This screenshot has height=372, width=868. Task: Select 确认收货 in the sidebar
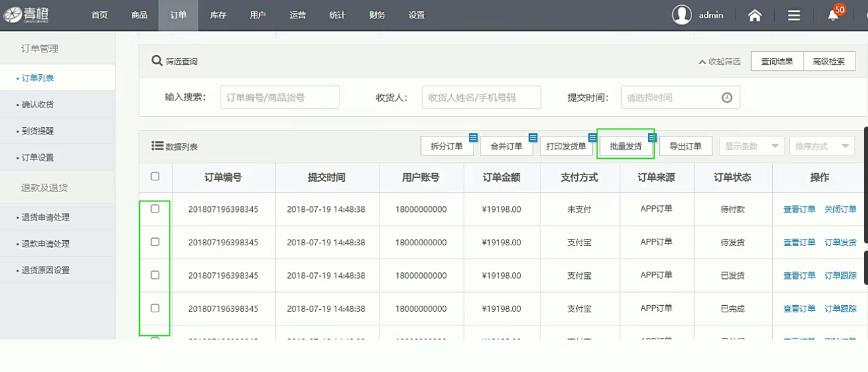point(57,104)
